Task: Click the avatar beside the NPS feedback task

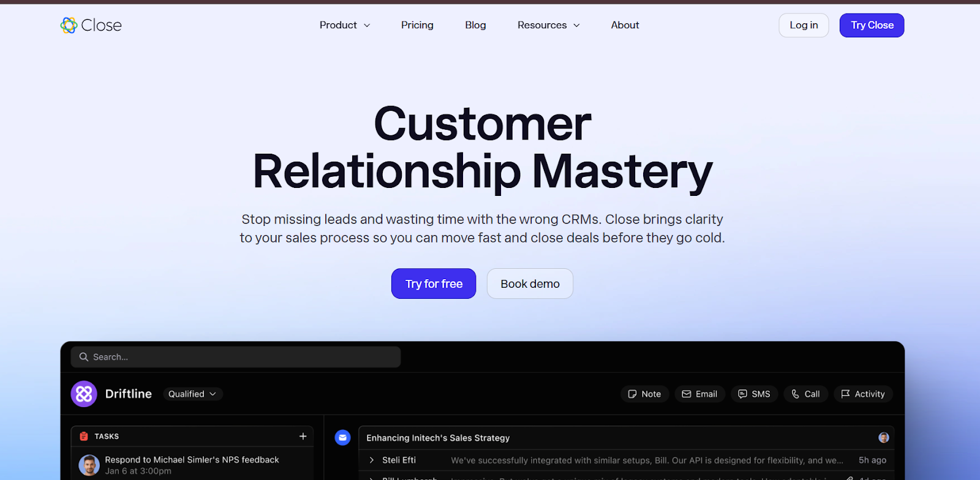Action: pos(89,465)
